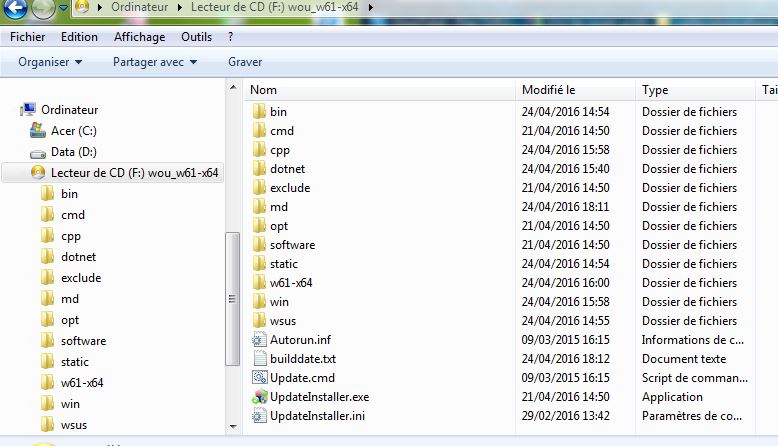Select dotnet folder icon in file list
778x446 pixels.
pyautogui.click(x=259, y=168)
